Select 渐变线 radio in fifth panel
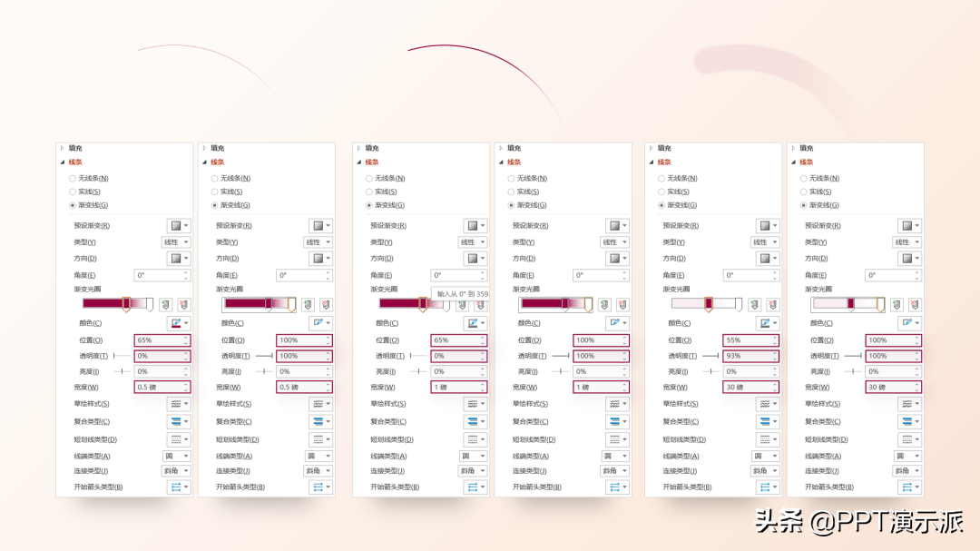Viewport: 980px width, 551px height. point(661,205)
